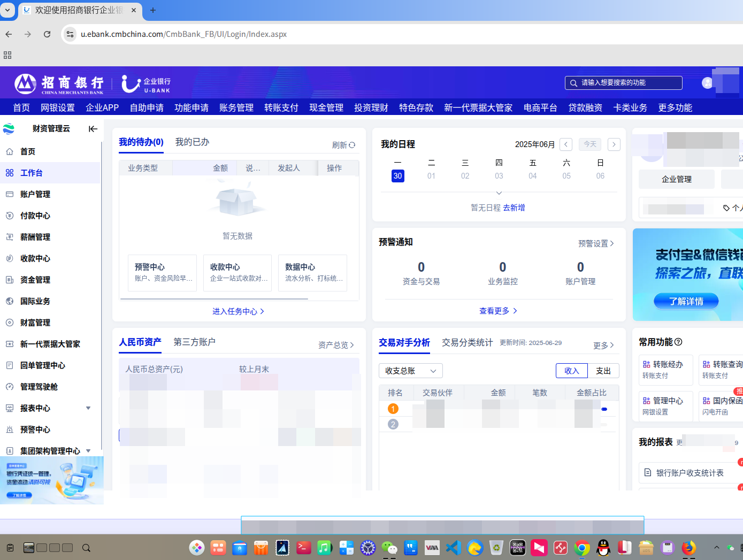743x560 pixels.
Task: Open the 预警中心 alarm icon
Action: 10,429
